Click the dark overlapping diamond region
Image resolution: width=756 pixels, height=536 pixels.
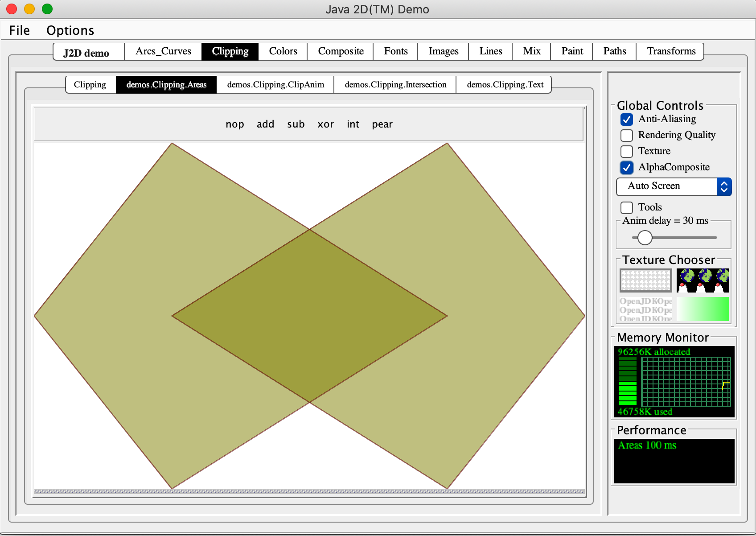(309, 316)
